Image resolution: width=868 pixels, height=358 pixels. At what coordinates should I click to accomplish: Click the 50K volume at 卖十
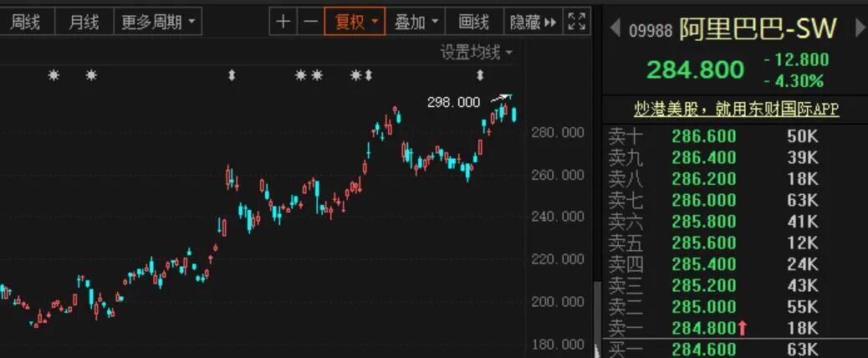tap(802, 136)
